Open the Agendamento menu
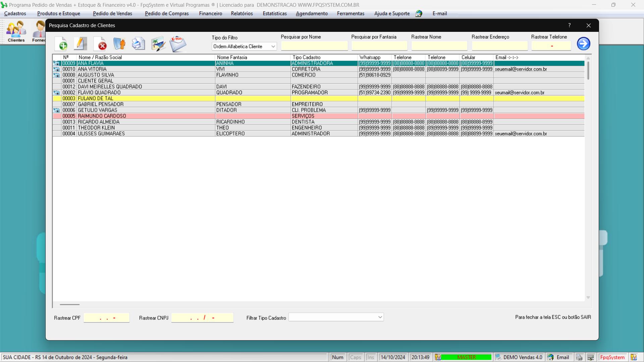644x362 pixels. [312, 14]
